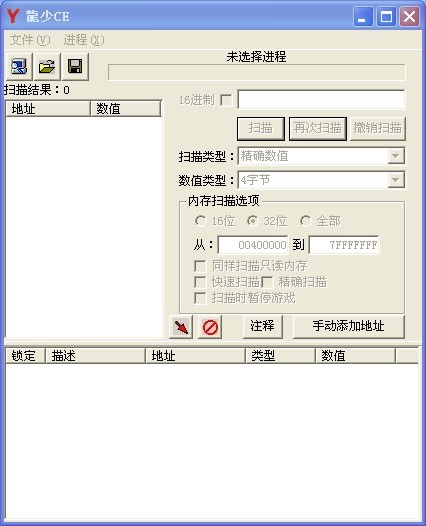Toggle the 16进制 hexadecimal checkbox
Image resolution: width=426 pixels, height=526 pixels.
tap(226, 100)
